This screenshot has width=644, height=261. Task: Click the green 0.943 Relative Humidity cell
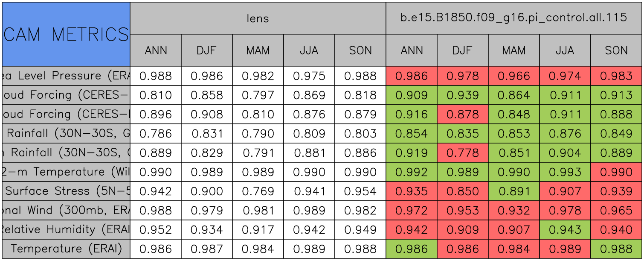(565, 230)
